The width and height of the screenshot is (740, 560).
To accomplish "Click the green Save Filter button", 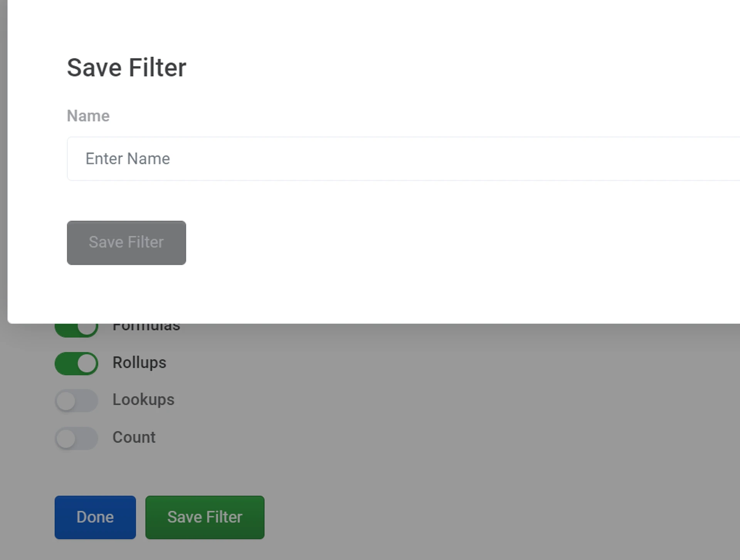I will [x=205, y=517].
